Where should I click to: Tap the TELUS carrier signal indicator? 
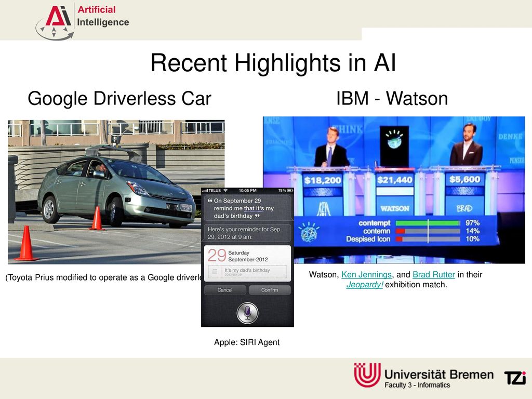tap(211, 191)
